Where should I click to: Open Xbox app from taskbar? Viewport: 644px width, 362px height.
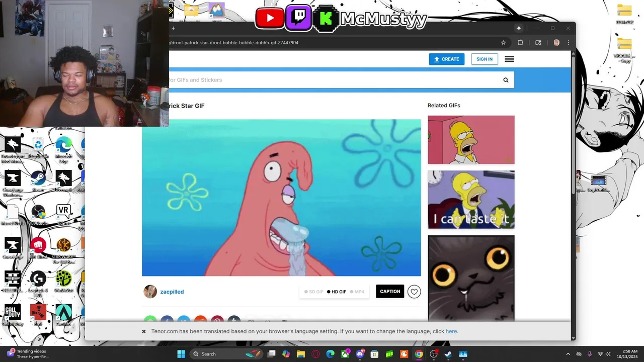[345, 354]
